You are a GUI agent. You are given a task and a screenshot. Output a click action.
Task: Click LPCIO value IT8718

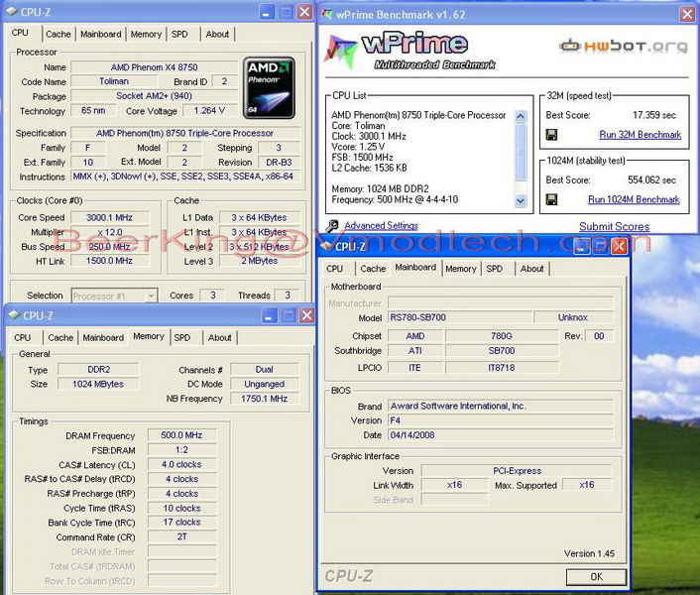pos(502,368)
